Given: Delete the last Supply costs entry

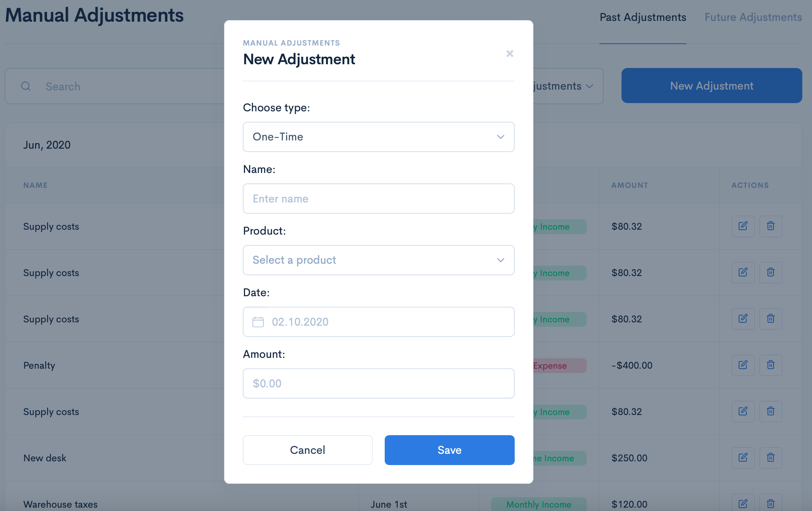Looking at the screenshot, I should click(x=771, y=411).
